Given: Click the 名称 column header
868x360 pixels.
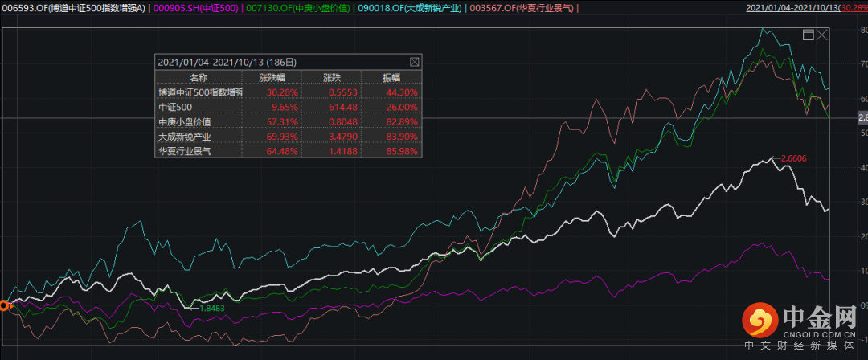Looking at the screenshot, I should (199, 77).
